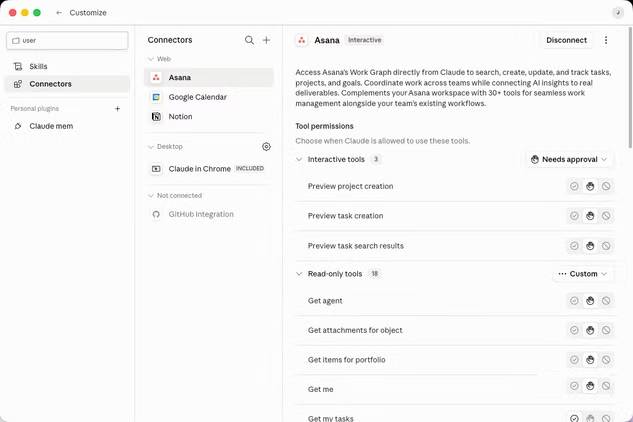Click the GitHub Integration icon
The height and width of the screenshot is (422, 633).
click(x=156, y=214)
